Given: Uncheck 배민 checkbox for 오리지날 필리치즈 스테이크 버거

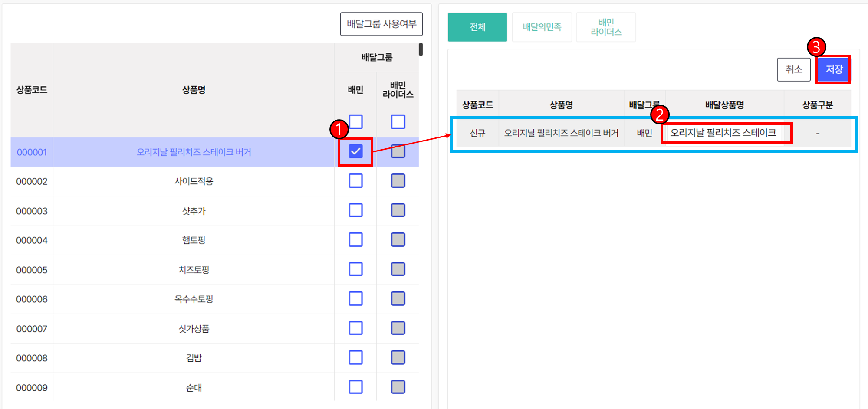Looking at the screenshot, I should click(x=355, y=151).
